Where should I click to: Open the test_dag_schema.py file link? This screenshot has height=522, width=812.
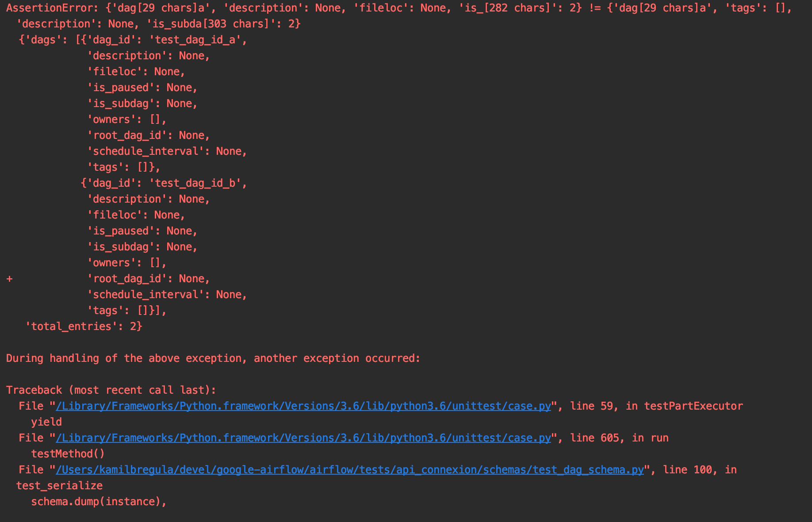[349, 470]
